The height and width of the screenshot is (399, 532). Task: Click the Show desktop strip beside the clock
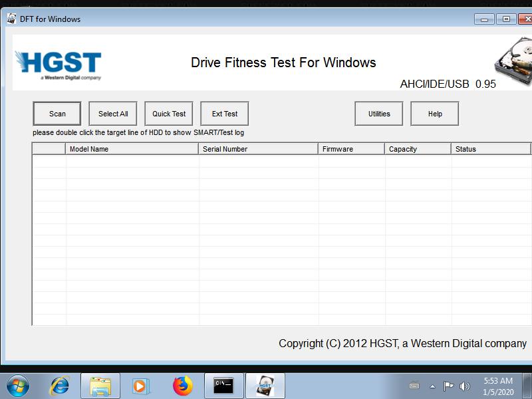[527, 386]
